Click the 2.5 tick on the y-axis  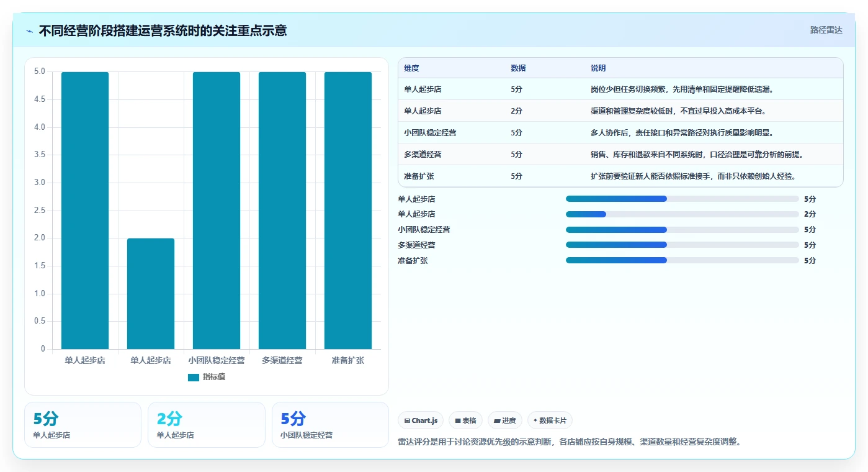(40, 211)
